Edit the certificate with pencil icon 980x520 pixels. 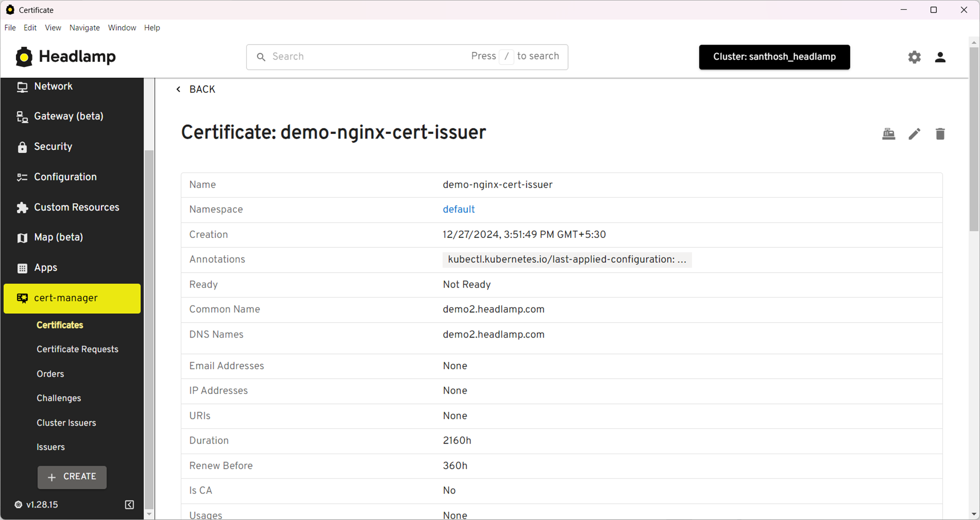915,134
